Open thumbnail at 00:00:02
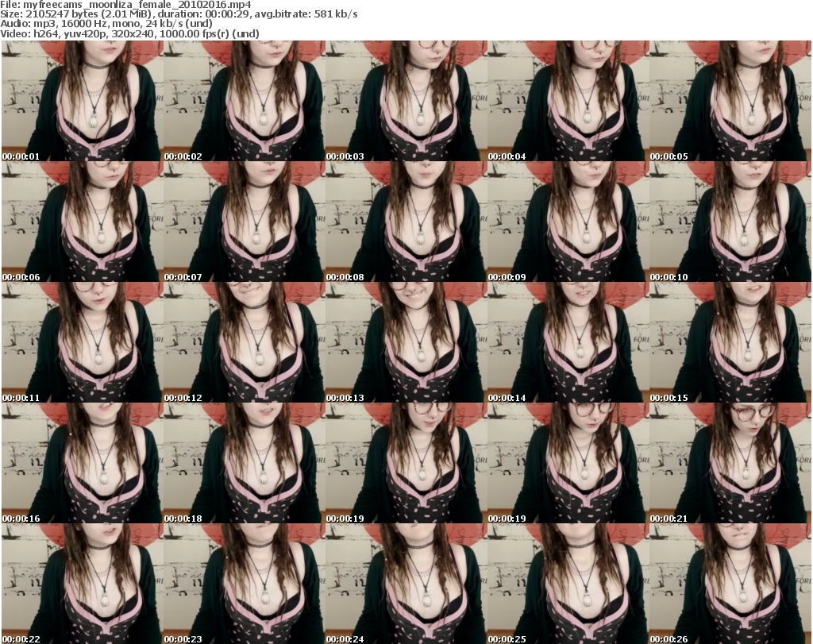Image resolution: width=813 pixels, height=644 pixels. (x=245, y=101)
